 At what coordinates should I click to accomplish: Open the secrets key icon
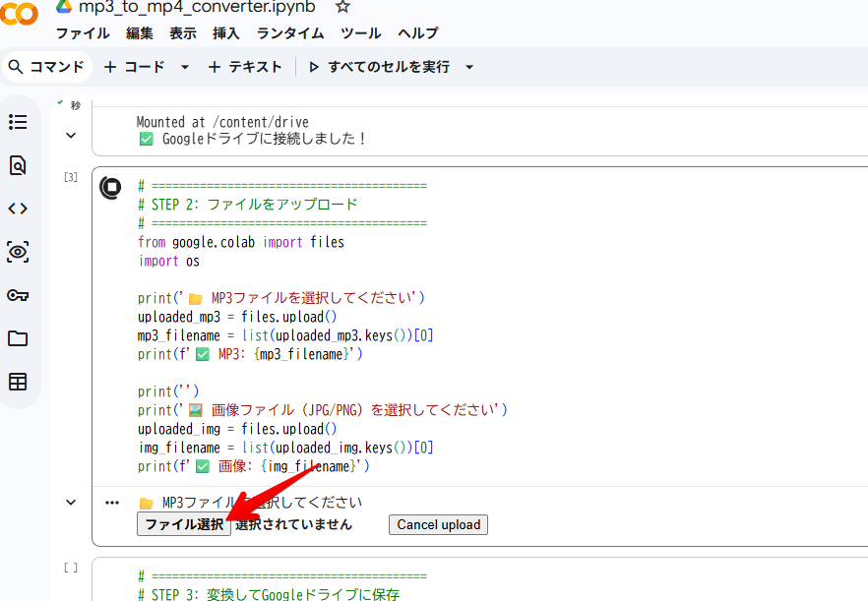click(18, 295)
